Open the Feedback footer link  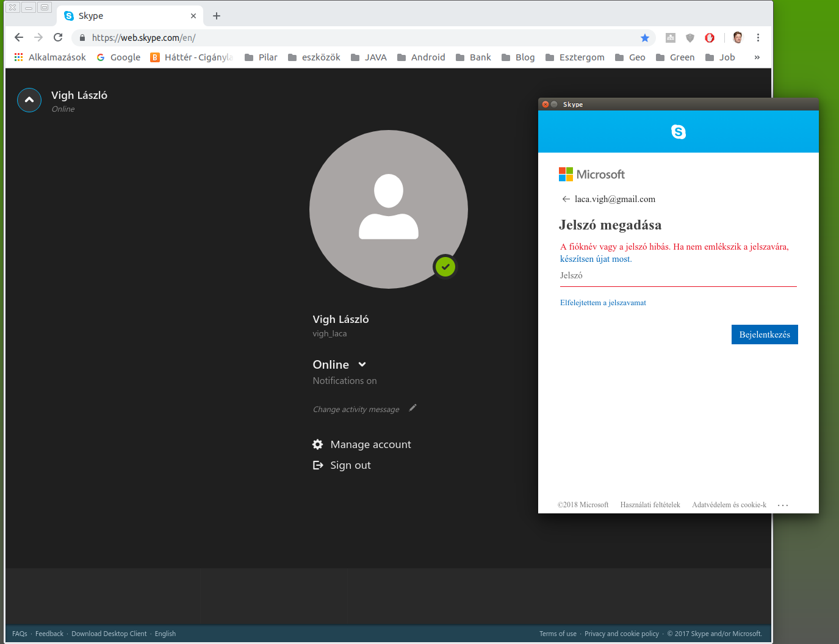tap(49, 634)
